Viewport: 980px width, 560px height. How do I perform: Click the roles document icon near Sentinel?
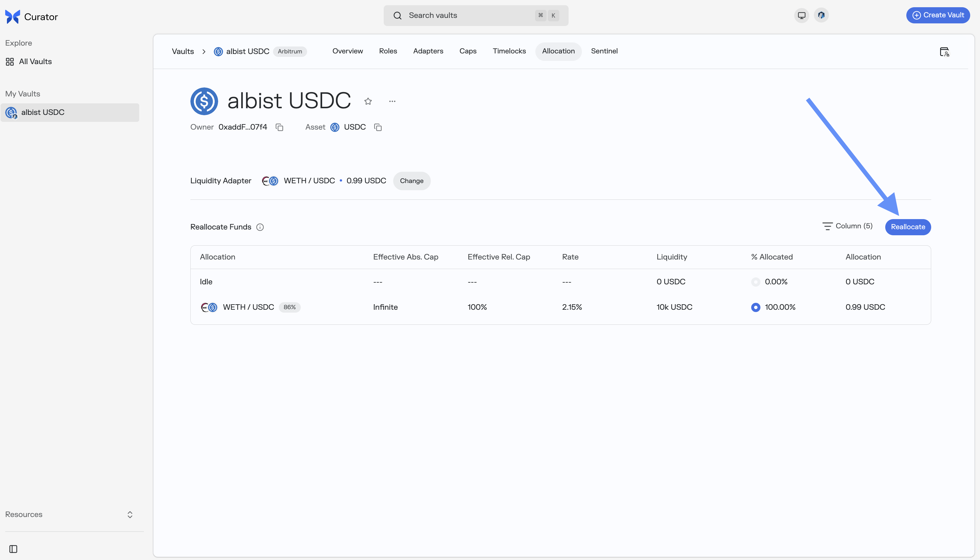pos(945,52)
